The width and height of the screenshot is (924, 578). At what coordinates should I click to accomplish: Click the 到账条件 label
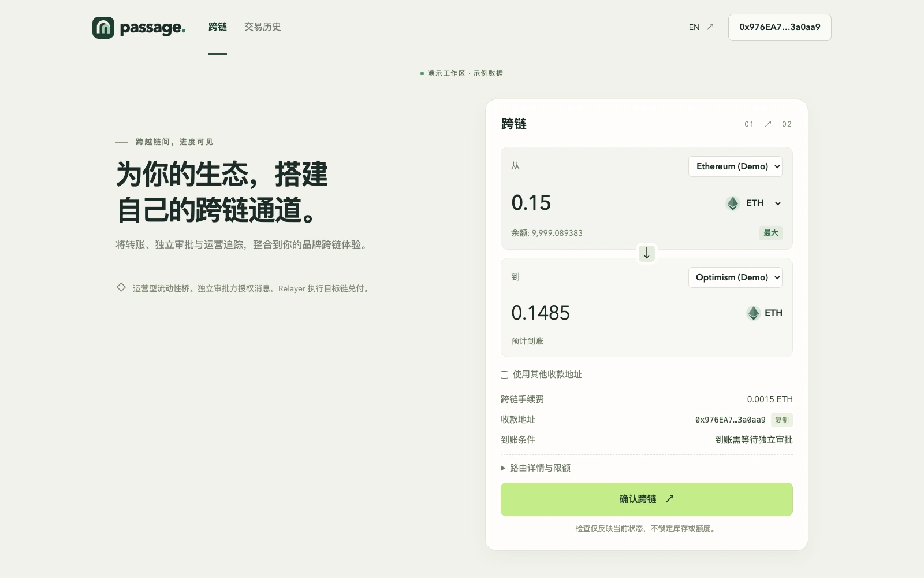point(518,440)
